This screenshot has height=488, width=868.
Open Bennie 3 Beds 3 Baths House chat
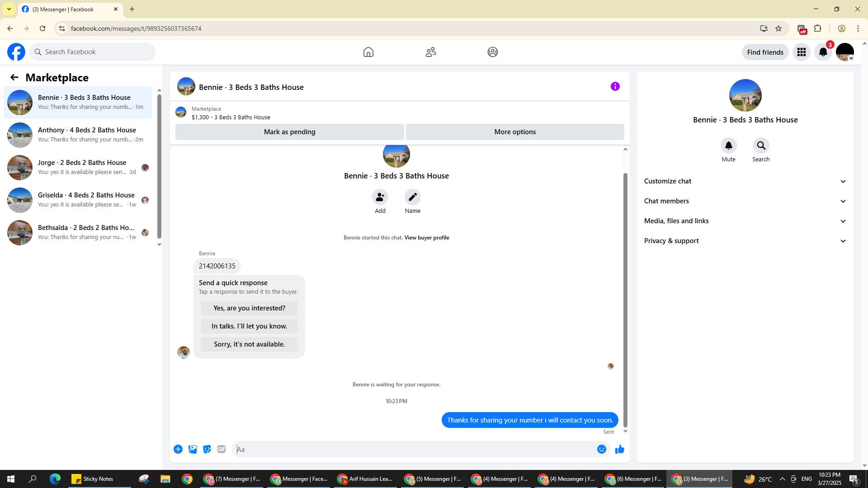point(78,103)
